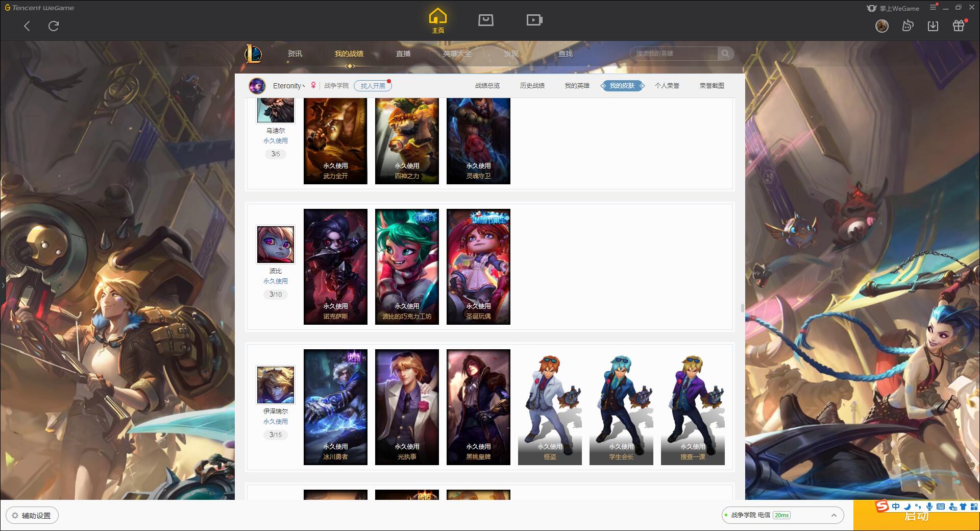Viewport: 980px width, 531px height.
Task: Open the store bag icon in top bar
Action: point(485,20)
